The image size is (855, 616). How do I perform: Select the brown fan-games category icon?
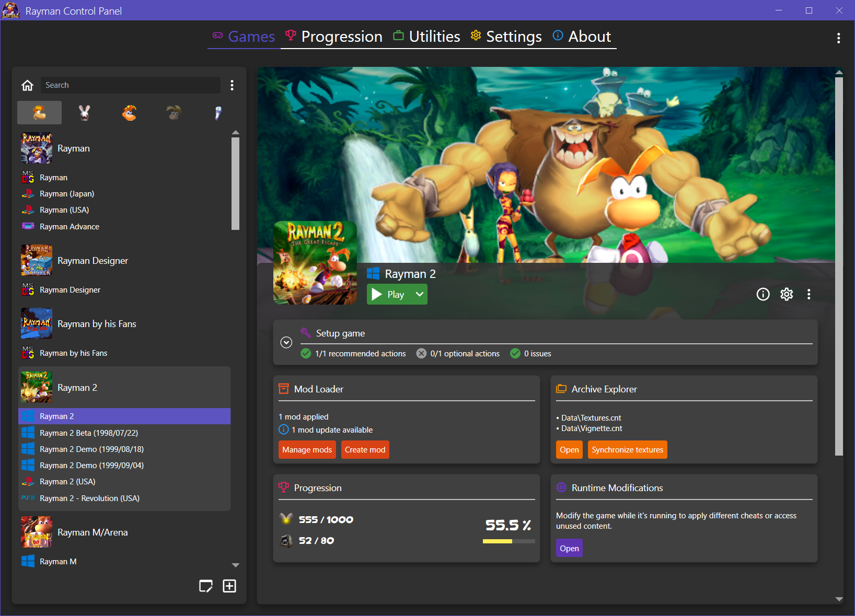coord(174,112)
